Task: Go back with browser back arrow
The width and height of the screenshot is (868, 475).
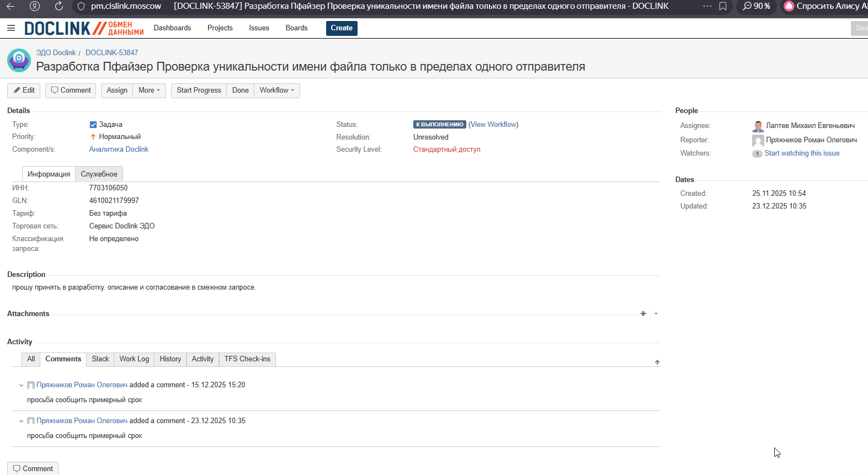Action: click(10, 6)
